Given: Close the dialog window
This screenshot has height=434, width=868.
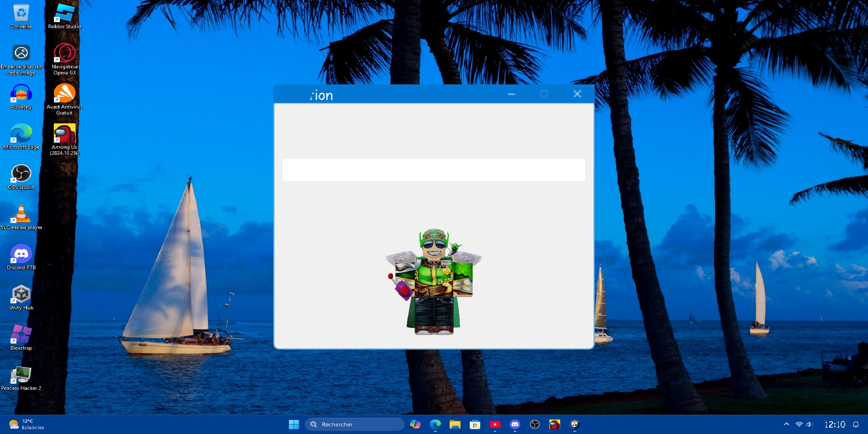Looking at the screenshot, I should click(577, 94).
